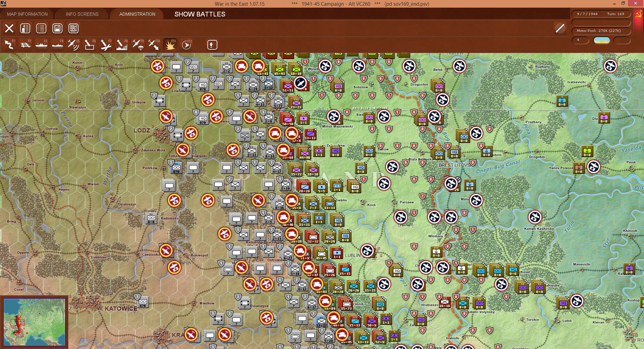The image size is (644, 349).
Task: Click the save game floppy disk icon
Action: coord(57,28)
